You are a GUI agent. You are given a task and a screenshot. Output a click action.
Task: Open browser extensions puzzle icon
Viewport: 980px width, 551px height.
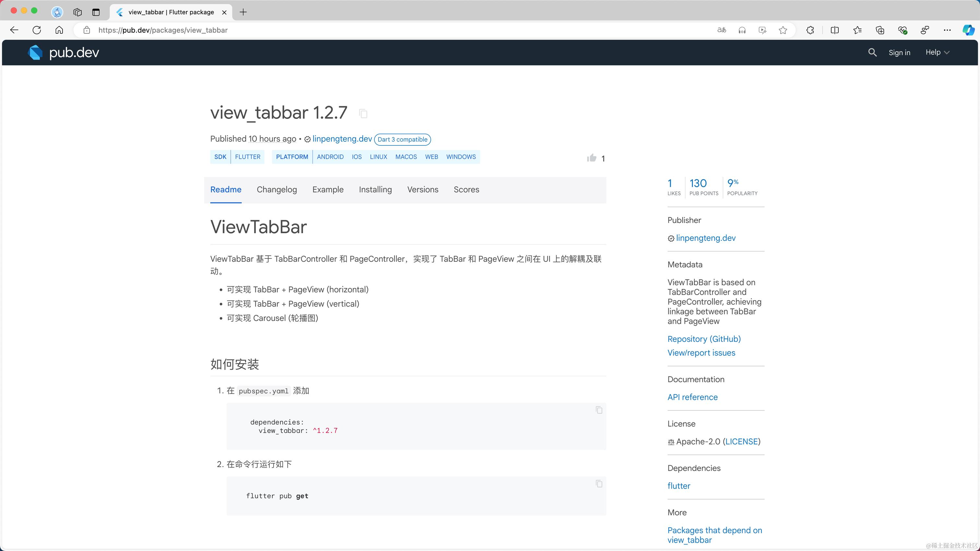810,30
